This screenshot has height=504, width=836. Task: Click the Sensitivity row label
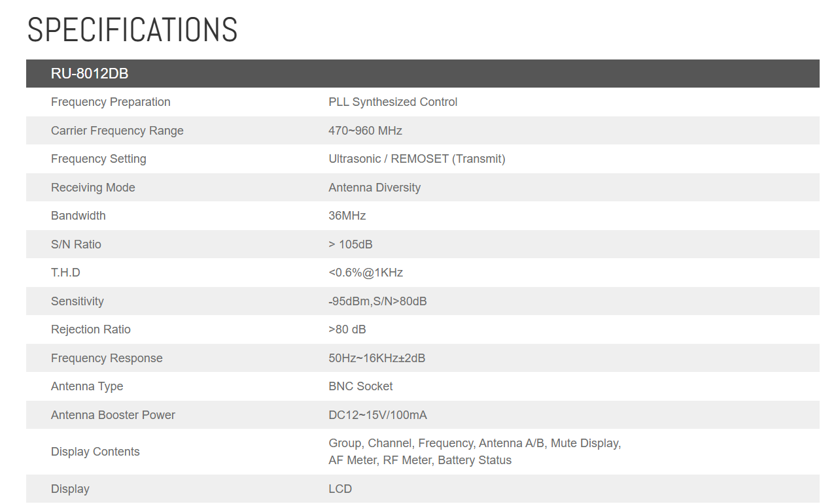pos(77,301)
